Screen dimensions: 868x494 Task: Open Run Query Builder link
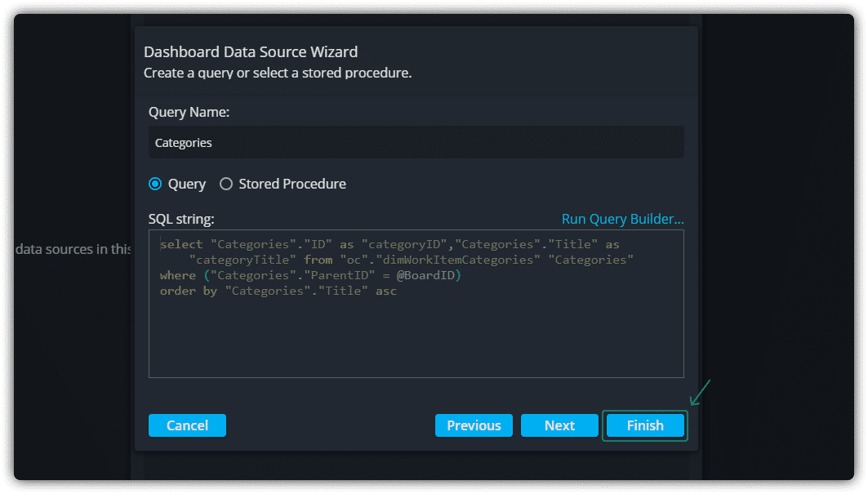pos(623,219)
